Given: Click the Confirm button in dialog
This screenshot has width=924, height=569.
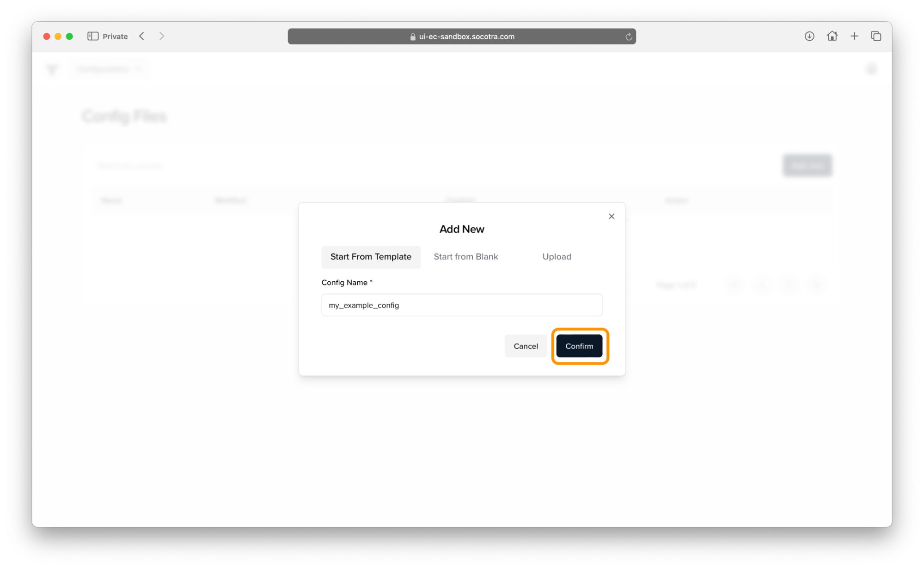Looking at the screenshot, I should click(579, 346).
